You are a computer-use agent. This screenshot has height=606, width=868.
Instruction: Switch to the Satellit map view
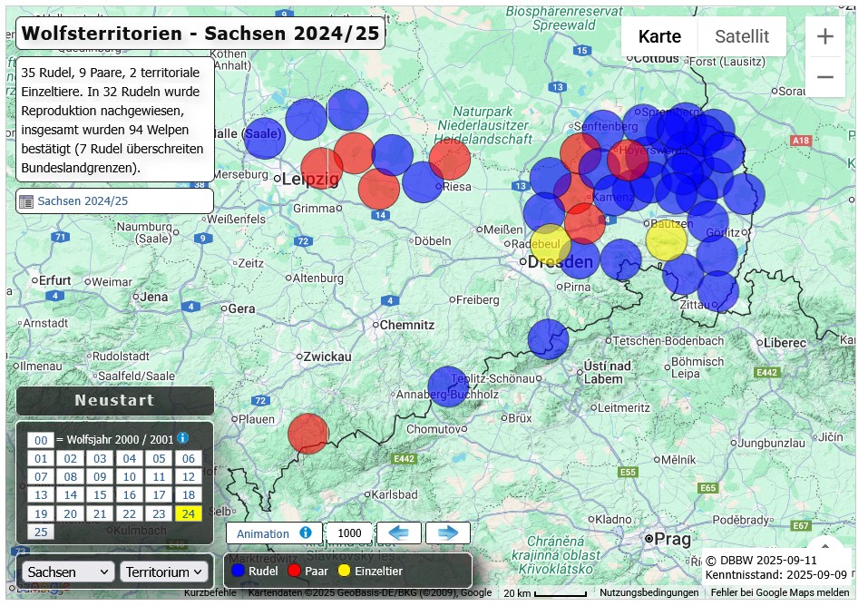coord(741,37)
